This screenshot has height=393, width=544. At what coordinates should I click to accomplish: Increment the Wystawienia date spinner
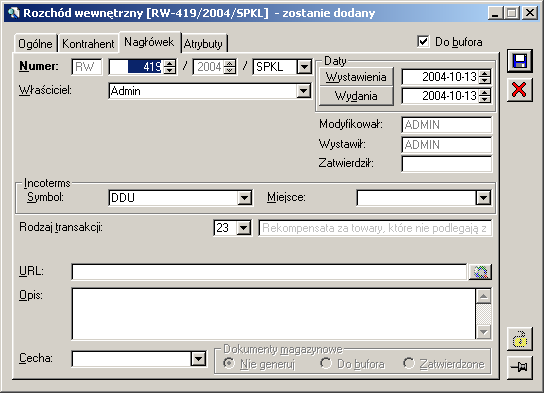coord(485,73)
